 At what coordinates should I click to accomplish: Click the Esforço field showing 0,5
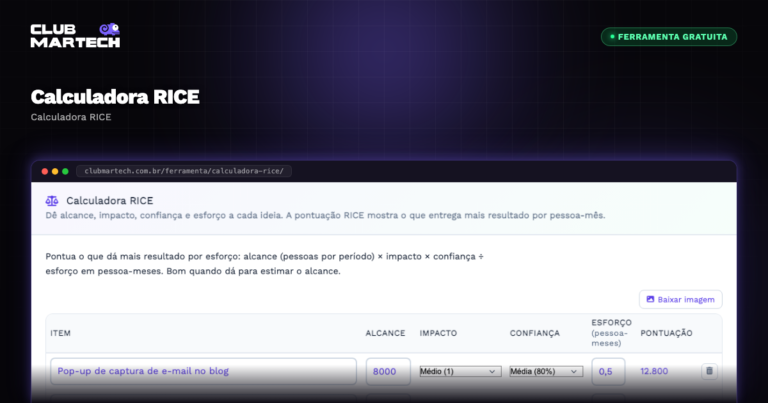(x=608, y=371)
